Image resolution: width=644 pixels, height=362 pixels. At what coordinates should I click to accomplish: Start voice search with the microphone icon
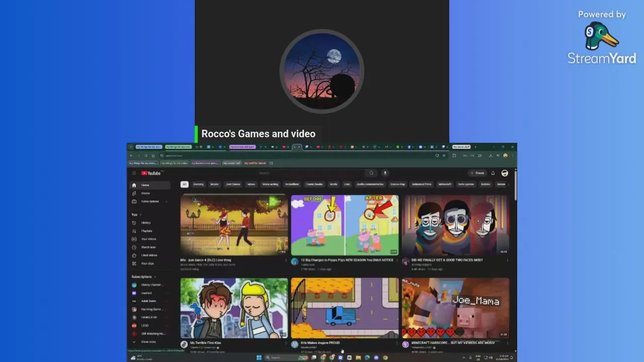pos(385,173)
